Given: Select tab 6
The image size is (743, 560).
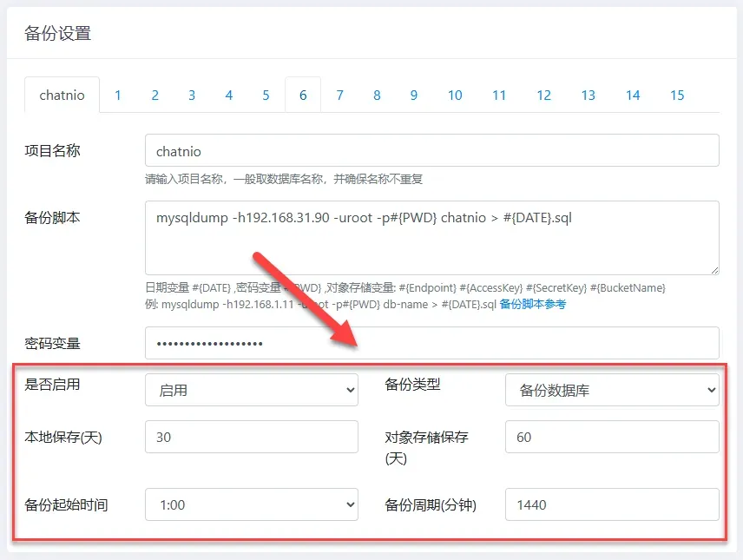Looking at the screenshot, I should tap(303, 95).
